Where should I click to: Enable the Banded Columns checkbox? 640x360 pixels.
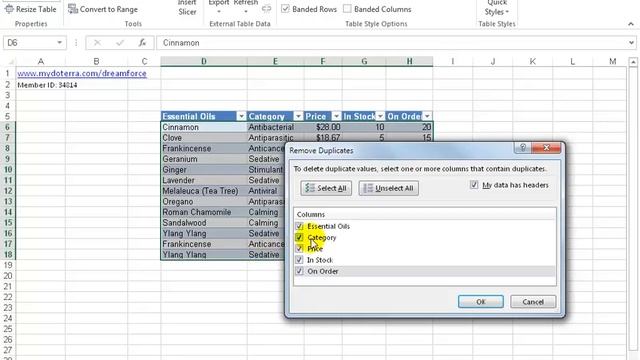point(347,9)
